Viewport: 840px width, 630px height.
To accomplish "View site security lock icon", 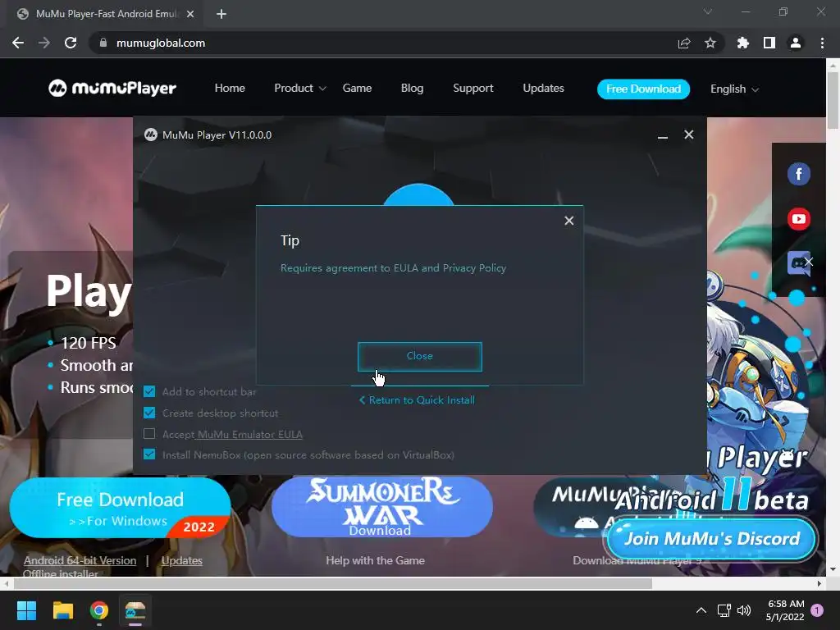I will pos(103,43).
